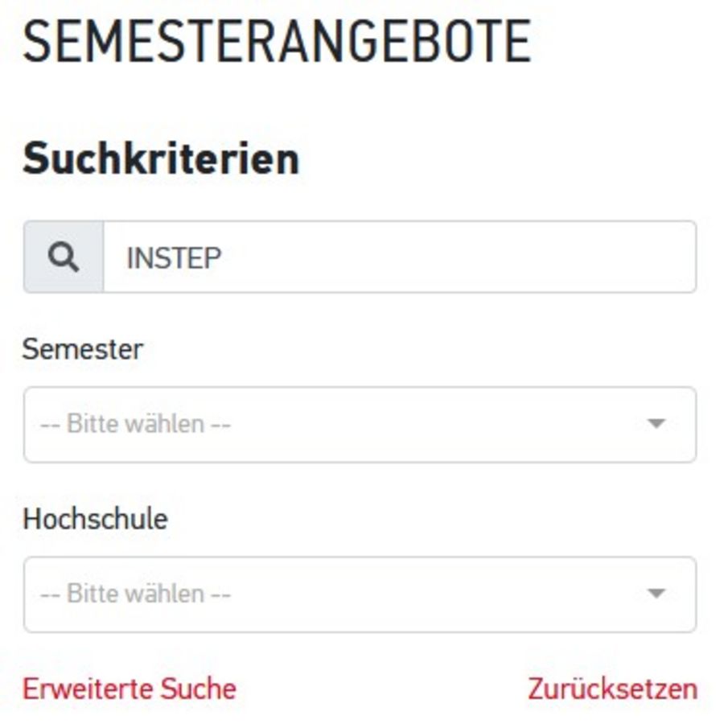Image resolution: width=728 pixels, height=724 pixels.
Task: Select the Semester 'Bitte wählen' placeholder text
Action: 136,424
